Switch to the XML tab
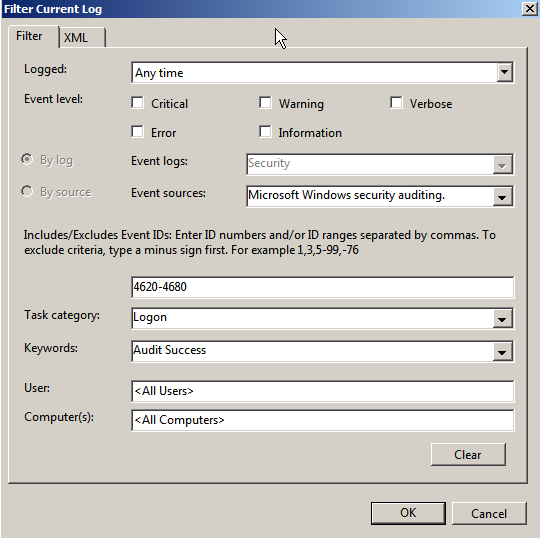Viewport: 540px width, 538px height. [x=82, y=37]
